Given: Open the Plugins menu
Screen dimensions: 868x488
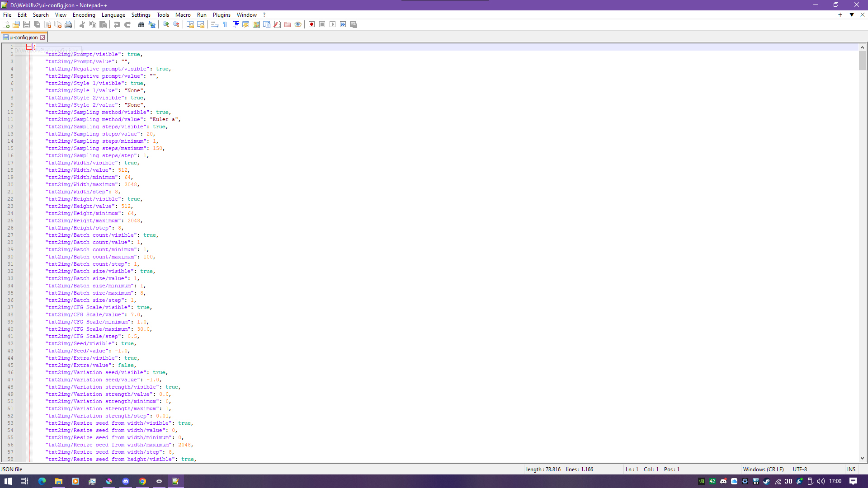Looking at the screenshot, I should tap(222, 15).
